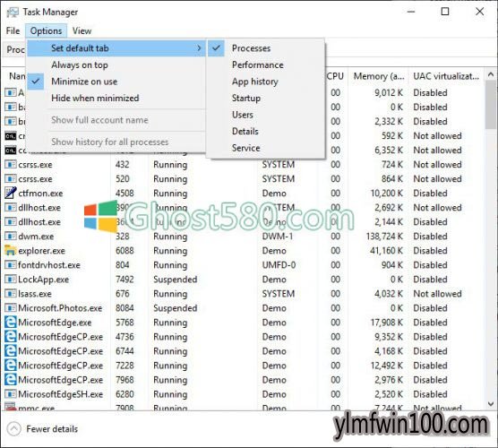Click PID 6088 cell
Image resolution: width=498 pixels, height=448 pixels.
[124, 251]
